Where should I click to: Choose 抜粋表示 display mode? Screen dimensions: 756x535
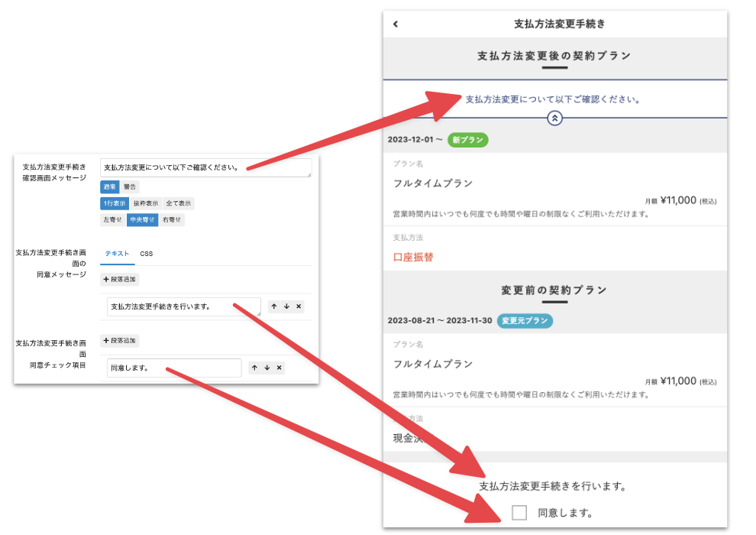[x=145, y=203]
